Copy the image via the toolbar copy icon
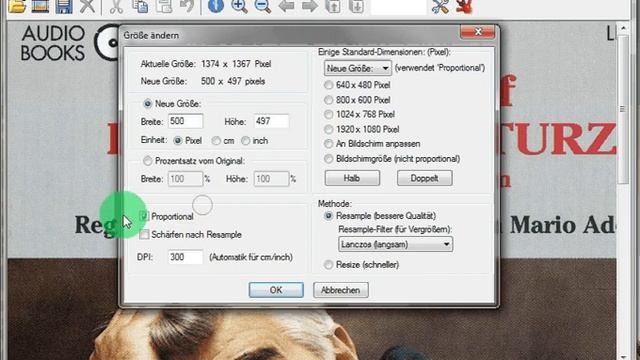Image resolution: width=640 pixels, height=360 pixels. click(140, 6)
